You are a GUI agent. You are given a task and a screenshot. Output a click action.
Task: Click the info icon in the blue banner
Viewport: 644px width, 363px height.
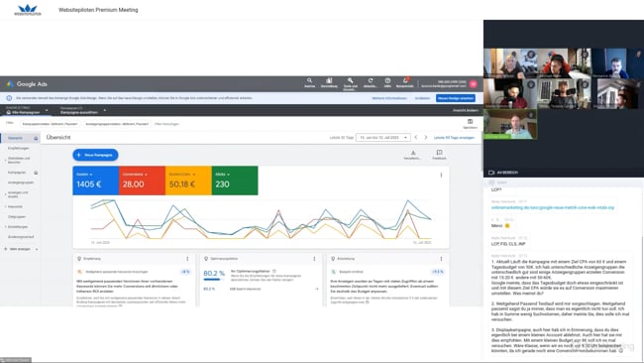click(x=9, y=98)
